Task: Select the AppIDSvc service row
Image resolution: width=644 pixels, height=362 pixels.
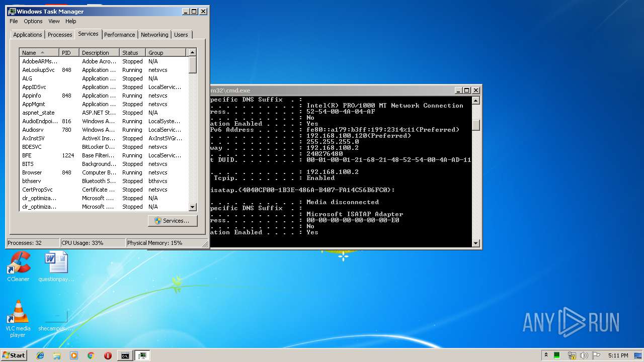Action: (104, 87)
